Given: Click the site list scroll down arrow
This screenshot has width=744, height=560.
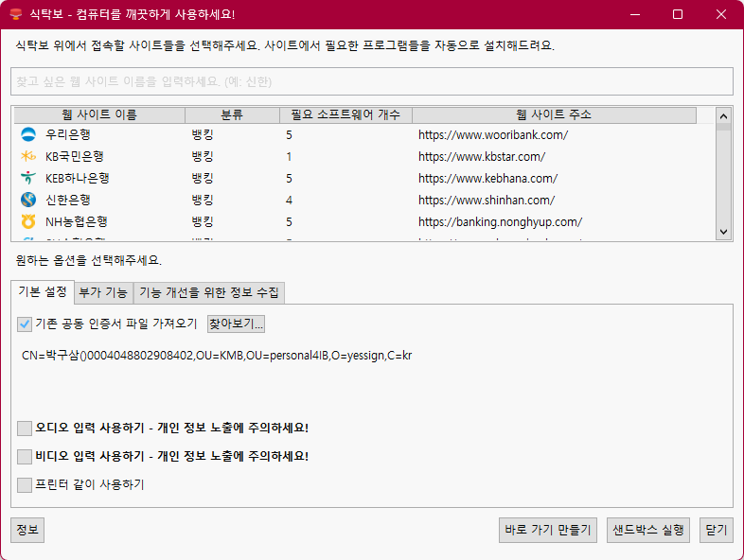Looking at the screenshot, I should click(x=723, y=232).
